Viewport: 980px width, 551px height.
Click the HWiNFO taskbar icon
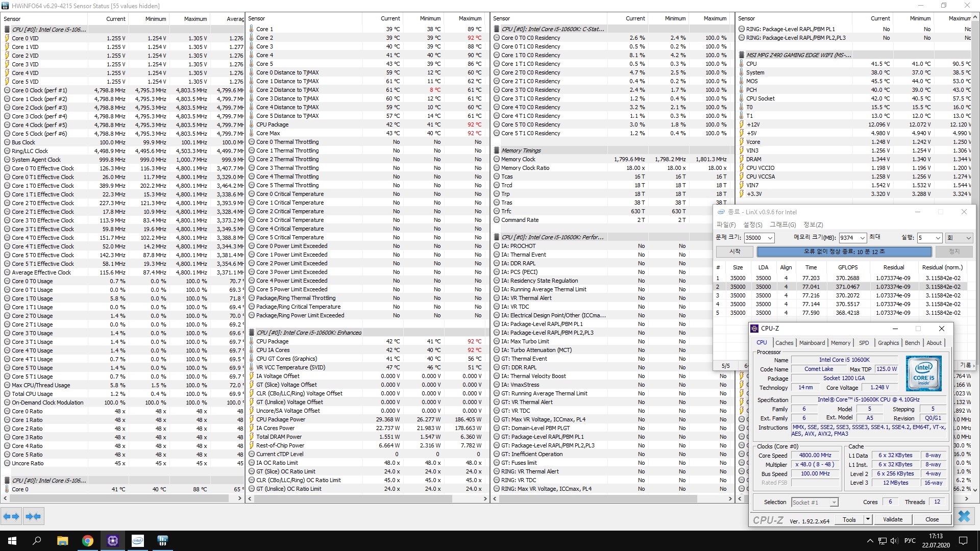(163, 541)
